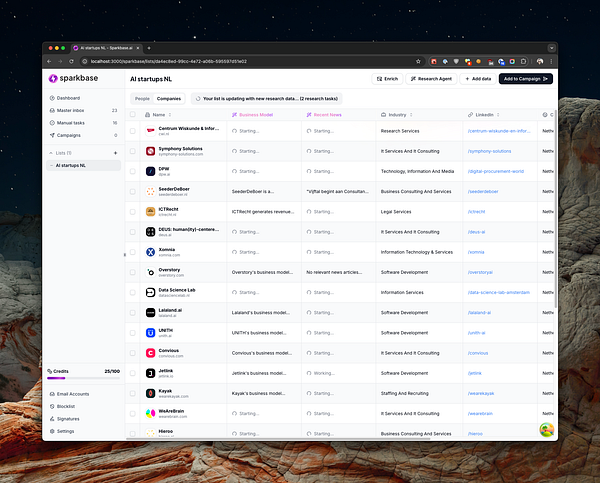This screenshot has width=600, height=483.
Task: Open Blocklist in the sidebar
Action: (x=66, y=406)
